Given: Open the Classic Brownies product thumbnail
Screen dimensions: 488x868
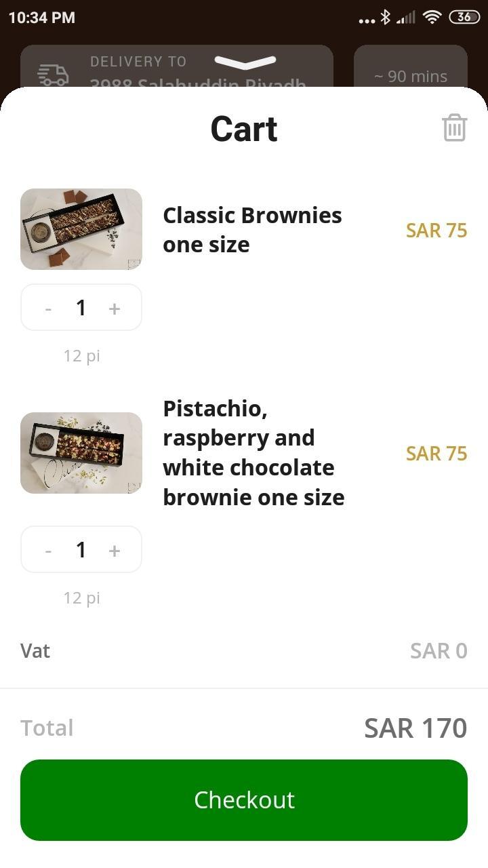Looking at the screenshot, I should [81, 229].
